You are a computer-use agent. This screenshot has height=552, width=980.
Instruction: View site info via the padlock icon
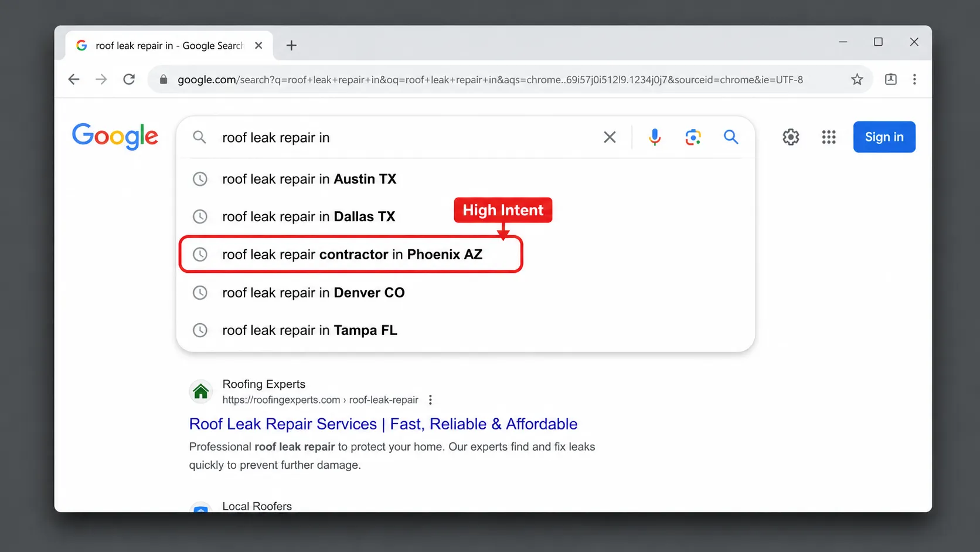click(x=164, y=79)
